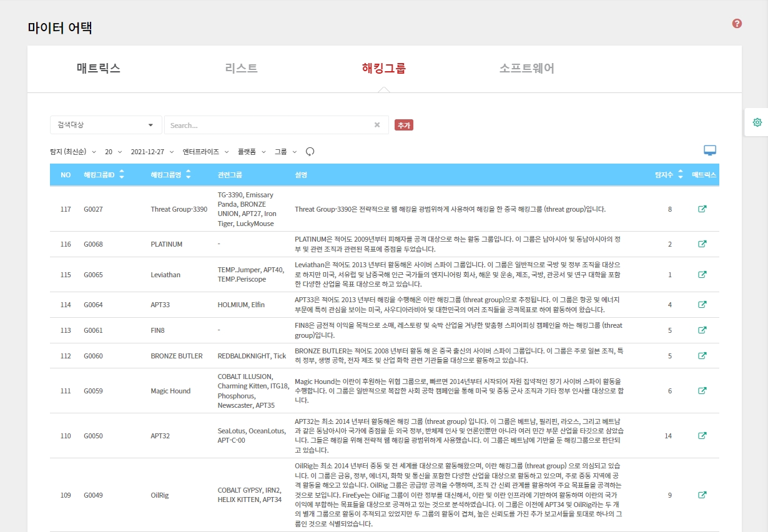Click into the Search input field
The height and width of the screenshot is (532, 768).
(268, 125)
